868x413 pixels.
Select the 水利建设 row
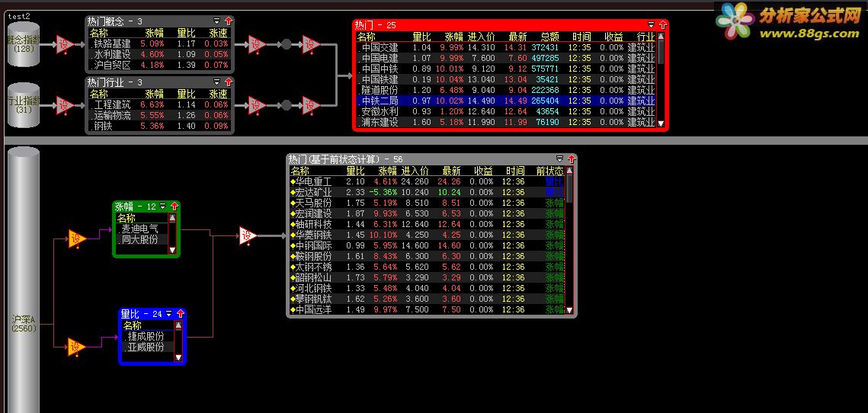[x=159, y=54]
